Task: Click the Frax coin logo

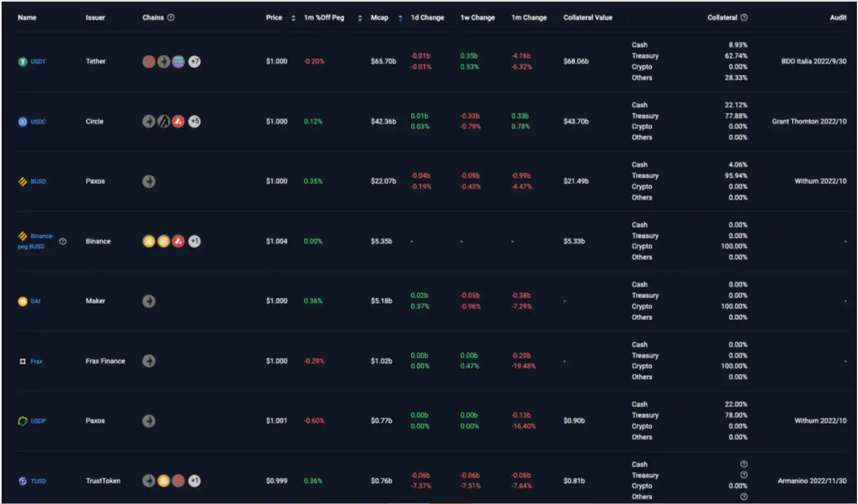Action: (23, 361)
